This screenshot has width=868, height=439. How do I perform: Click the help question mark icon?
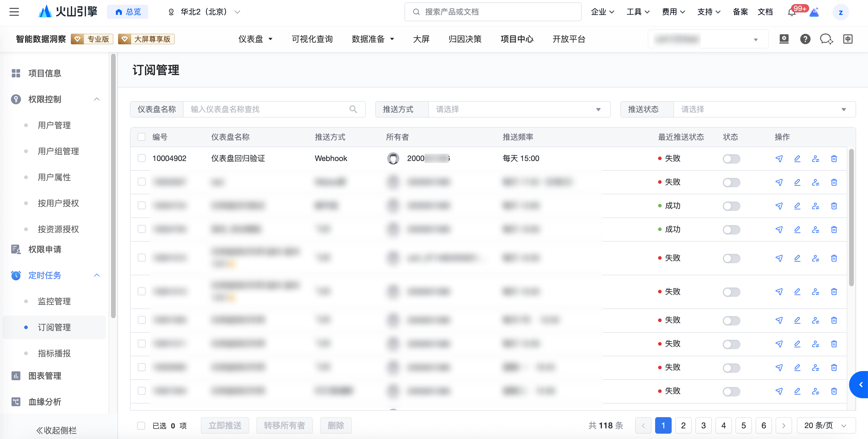click(805, 39)
